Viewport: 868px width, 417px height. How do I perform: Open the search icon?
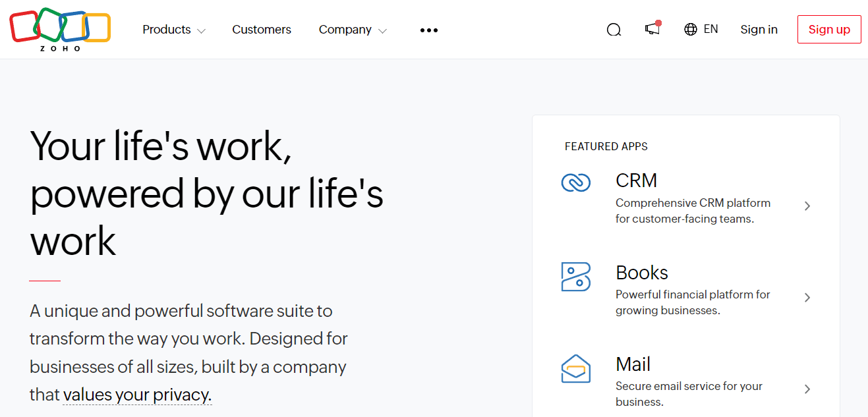coord(614,30)
